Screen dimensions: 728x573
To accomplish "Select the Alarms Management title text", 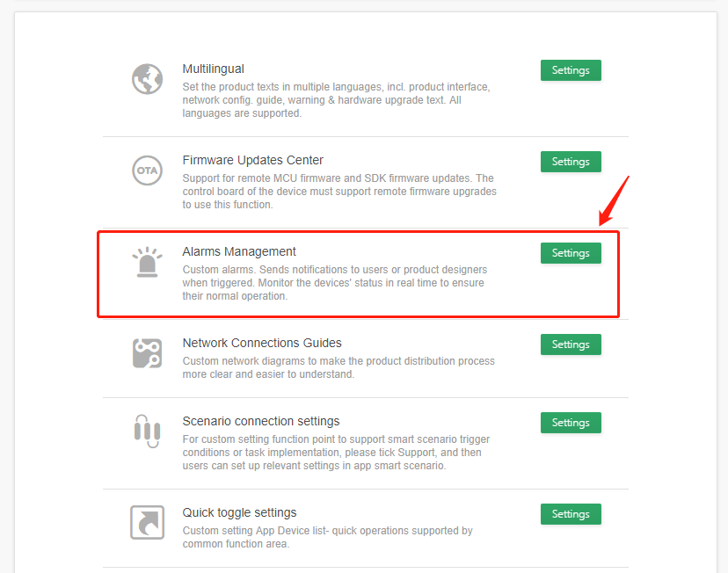I will pos(239,251).
